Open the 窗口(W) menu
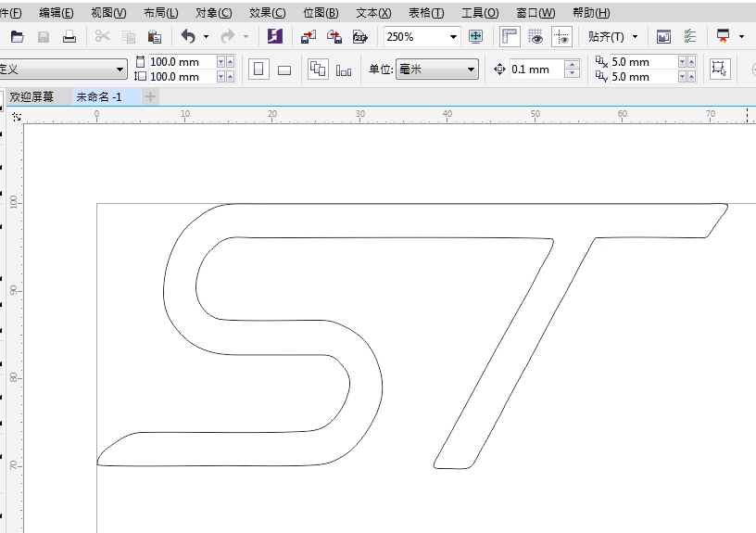Image resolution: width=756 pixels, height=533 pixels. coord(535,13)
